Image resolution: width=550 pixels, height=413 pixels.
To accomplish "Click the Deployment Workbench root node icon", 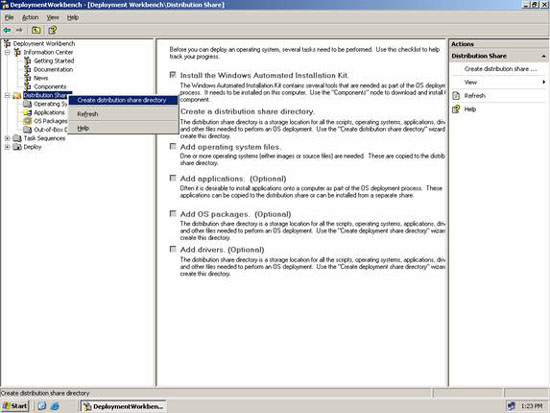I will [x=7, y=44].
